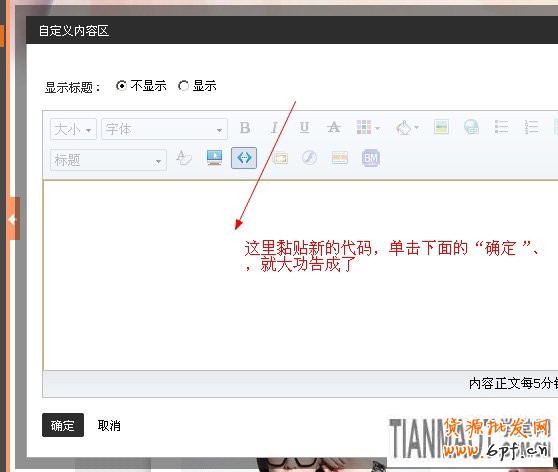Select the 不显示 radio option
The width and height of the screenshot is (558, 472).
coord(121,86)
